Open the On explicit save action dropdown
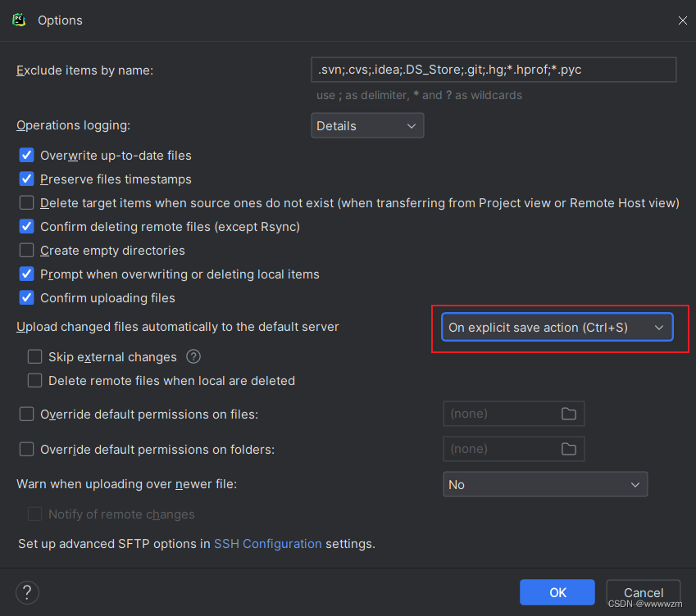Screen dimensions: 696x616 click(x=557, y=328)
